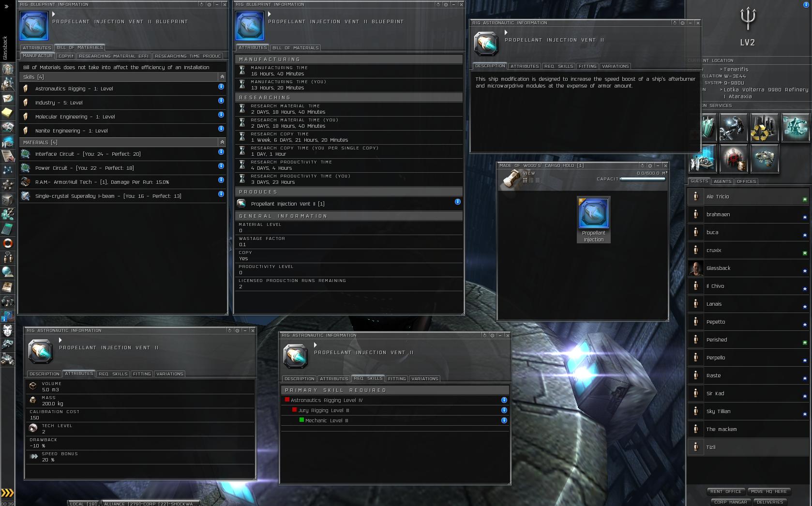Viewport: 812px width, 506px height.
Task: Switch cargo hold to middle details view mode
Action: point(531,180)
